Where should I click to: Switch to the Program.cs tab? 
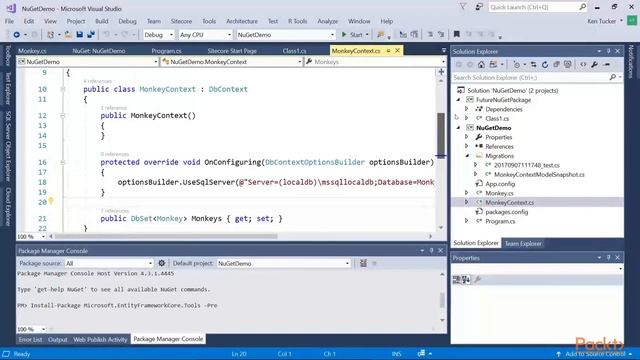click(166, 51)
